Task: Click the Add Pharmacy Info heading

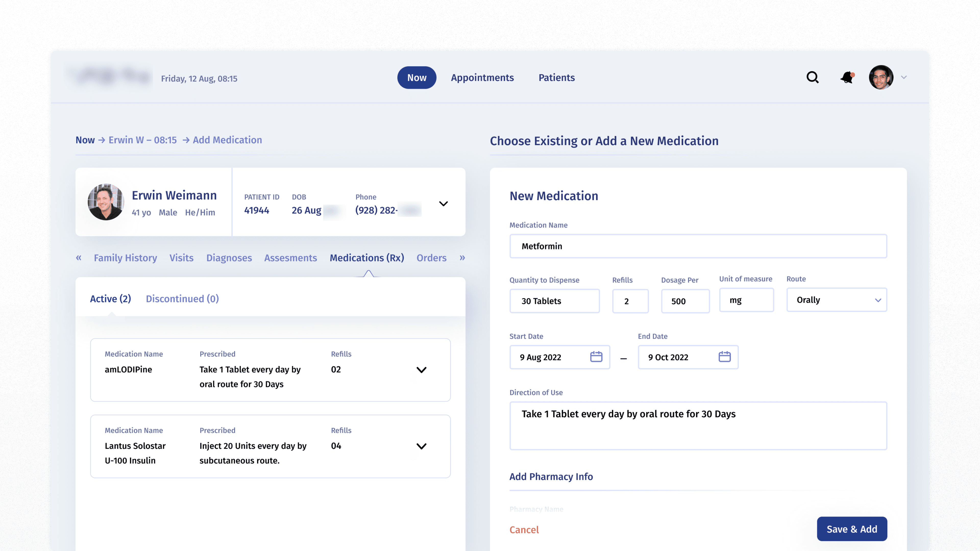Action: [x=551, y=477]
